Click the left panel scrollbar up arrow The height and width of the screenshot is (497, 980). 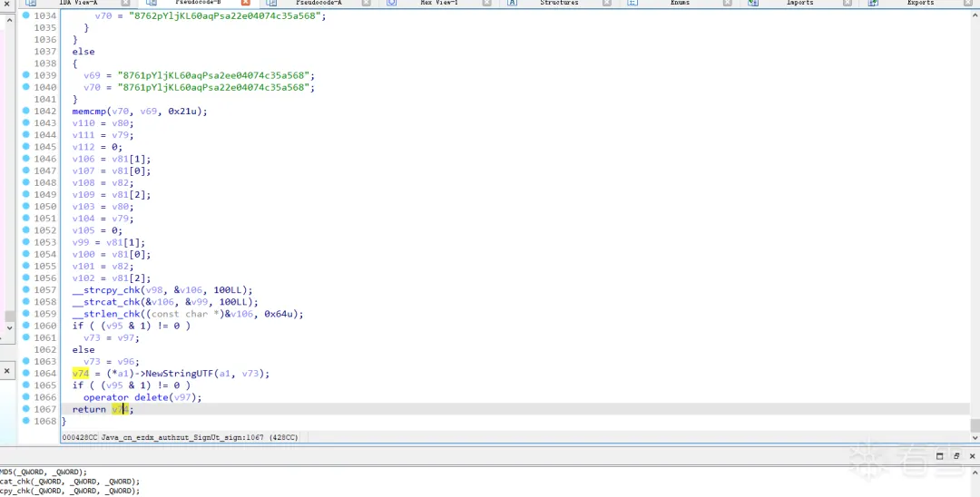coord(9,21)
